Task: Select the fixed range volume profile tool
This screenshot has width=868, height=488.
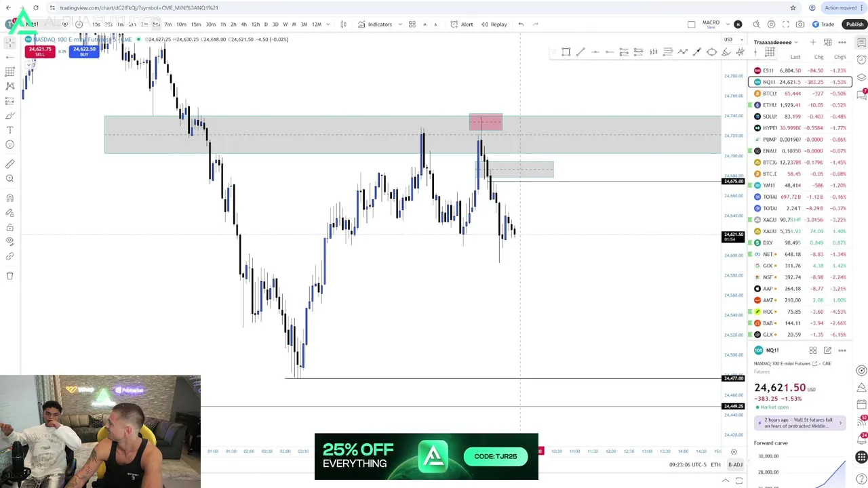Action: 653,52
